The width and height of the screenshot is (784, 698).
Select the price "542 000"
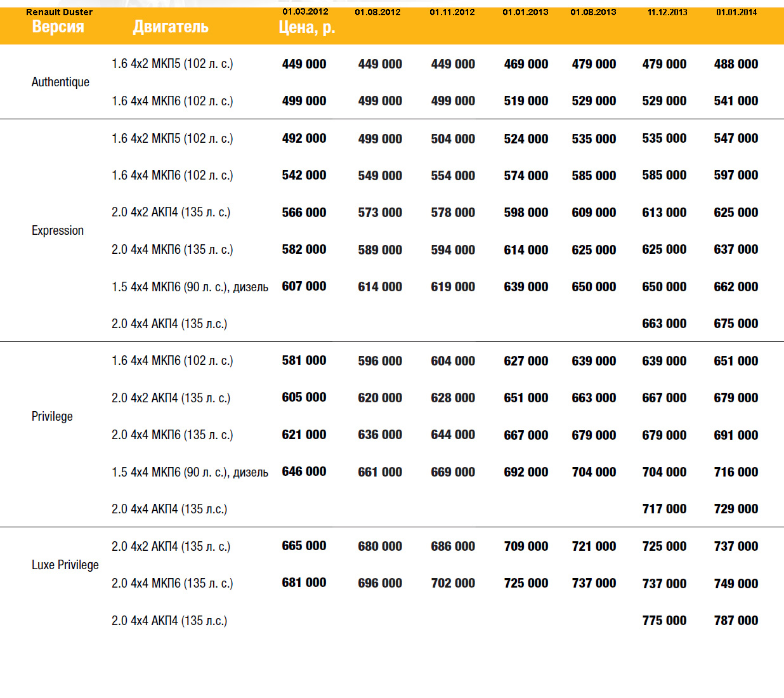tap(304, 175)
